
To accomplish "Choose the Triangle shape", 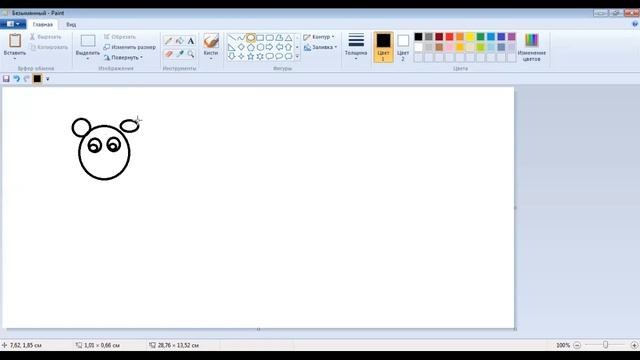I will (x=288, y=38).
